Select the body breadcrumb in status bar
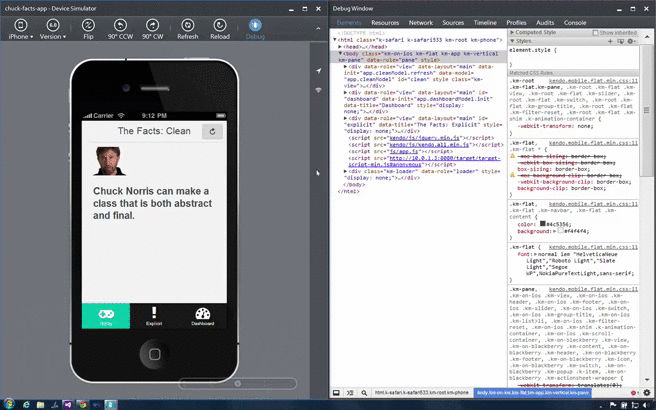Image resolution: width=656 pixels, height=410 pixels. [533, 392]
